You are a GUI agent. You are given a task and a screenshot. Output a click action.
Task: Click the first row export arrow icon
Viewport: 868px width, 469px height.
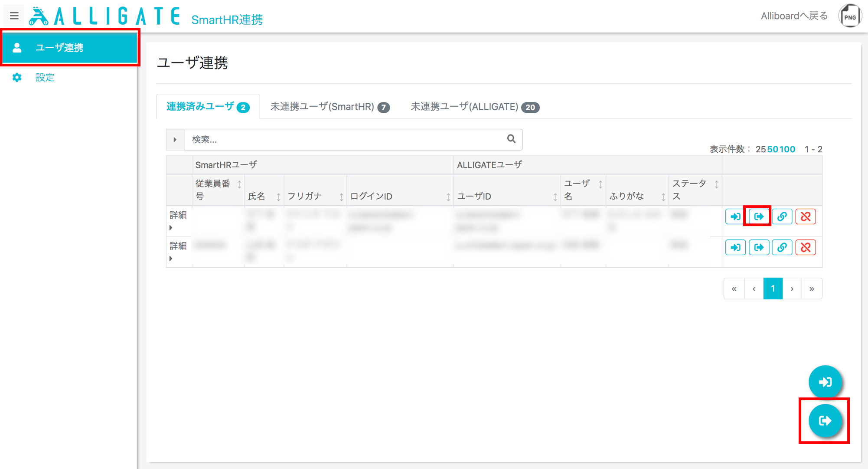(759, 216)
